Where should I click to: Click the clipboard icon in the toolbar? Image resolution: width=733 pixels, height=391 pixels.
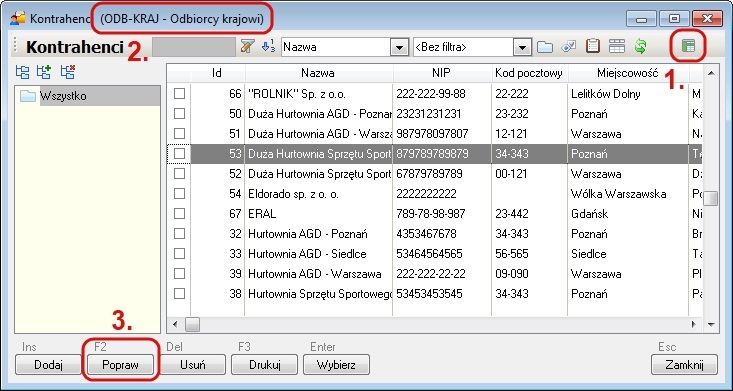tap(593, 46)
